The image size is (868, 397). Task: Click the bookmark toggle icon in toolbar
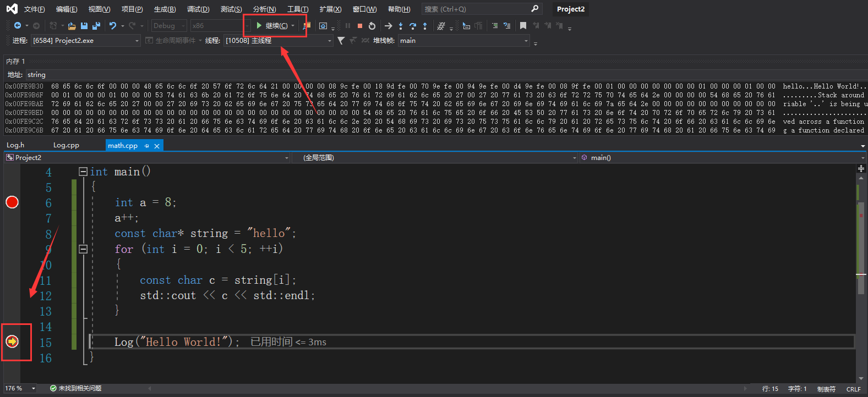point(523,26)
